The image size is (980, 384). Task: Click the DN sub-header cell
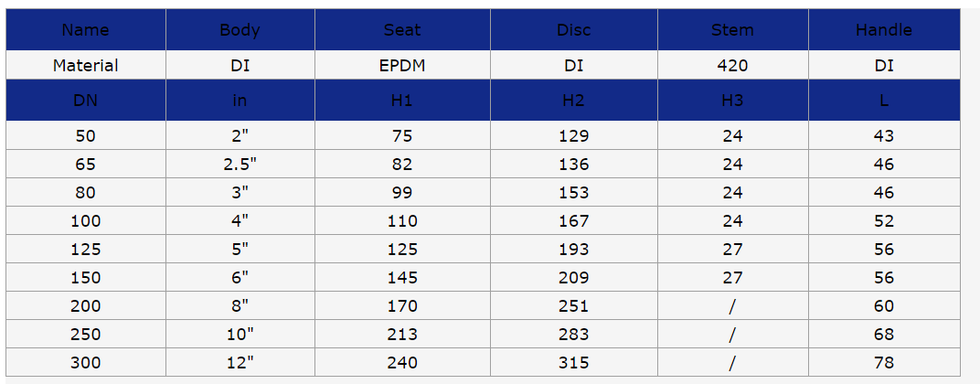pos(86,100)
